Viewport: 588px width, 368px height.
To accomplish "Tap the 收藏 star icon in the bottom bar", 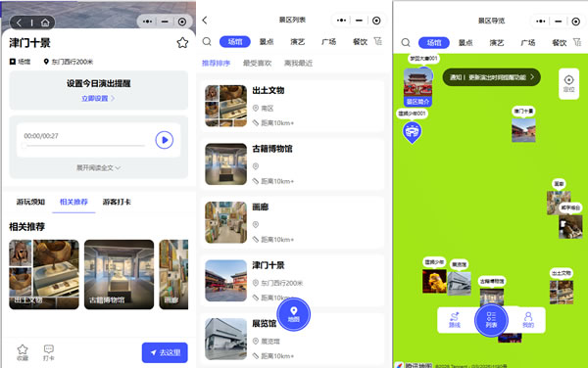I will [x=23, y=352].
